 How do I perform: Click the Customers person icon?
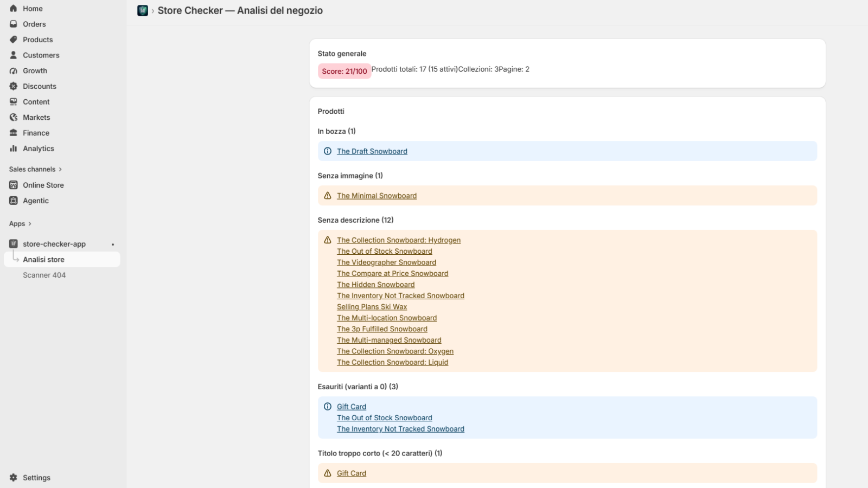pos(14,55)
